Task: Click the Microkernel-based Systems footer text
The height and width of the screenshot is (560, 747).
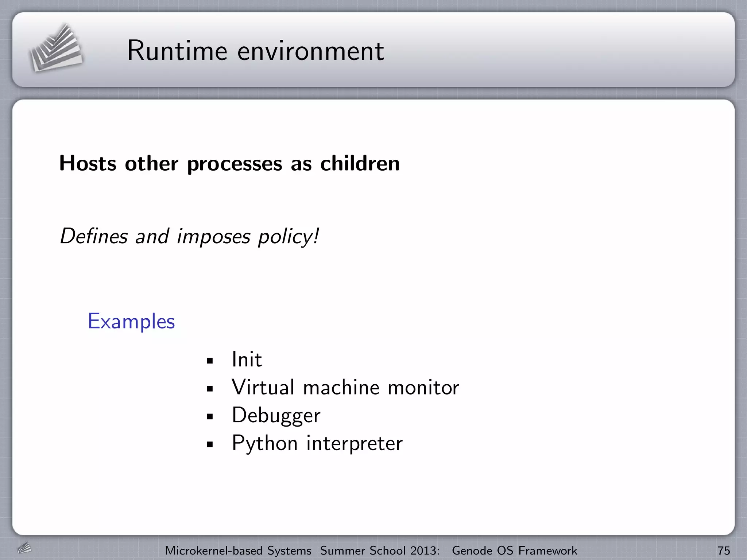Action: (x=238, y=551)
